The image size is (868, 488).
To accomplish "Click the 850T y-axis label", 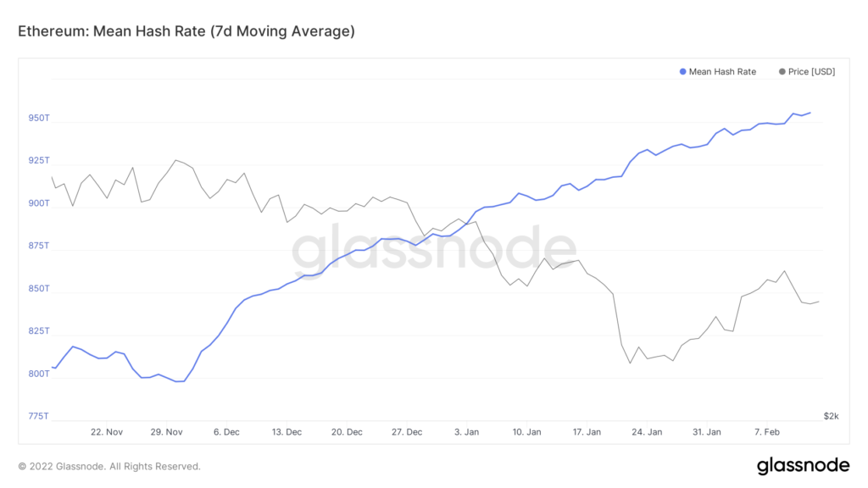I will point(40,289).
